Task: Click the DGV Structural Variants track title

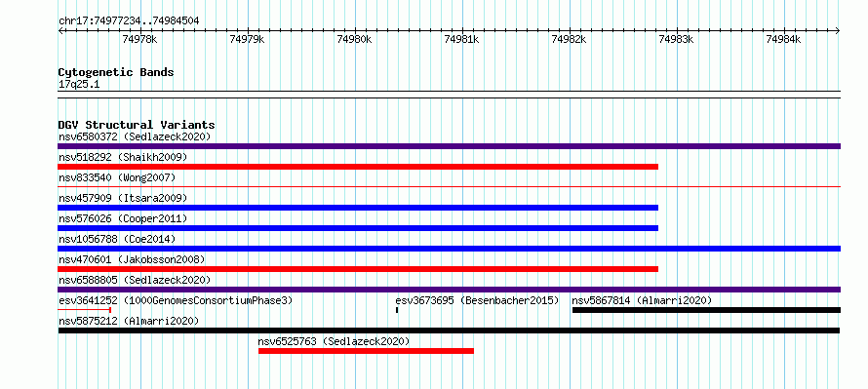Action: [137, 125]
